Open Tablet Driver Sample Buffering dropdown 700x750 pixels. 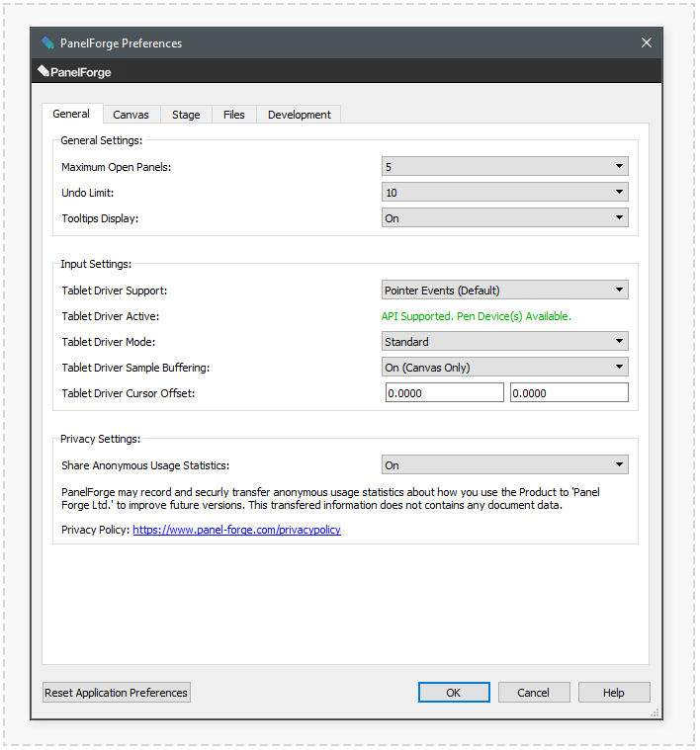click(x=504, y=368)
